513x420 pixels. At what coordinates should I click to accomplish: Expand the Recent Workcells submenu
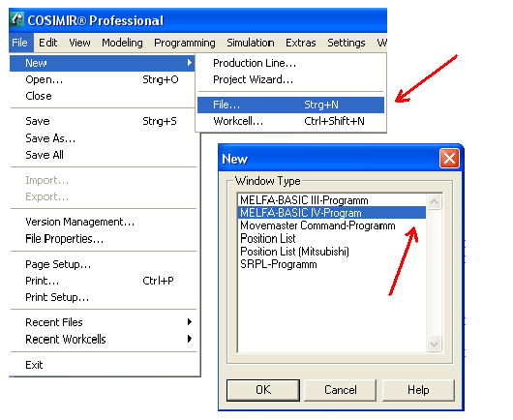[103, 340]
